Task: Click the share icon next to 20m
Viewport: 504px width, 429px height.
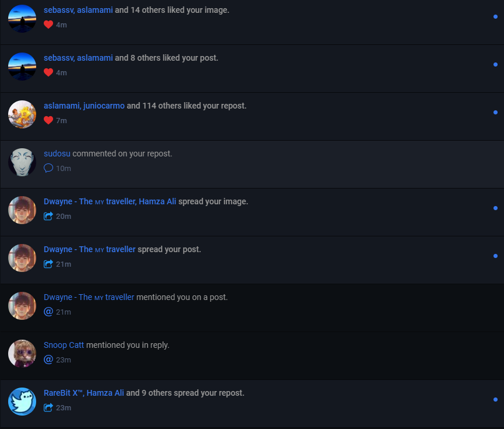Action: [x=48, y=216]
